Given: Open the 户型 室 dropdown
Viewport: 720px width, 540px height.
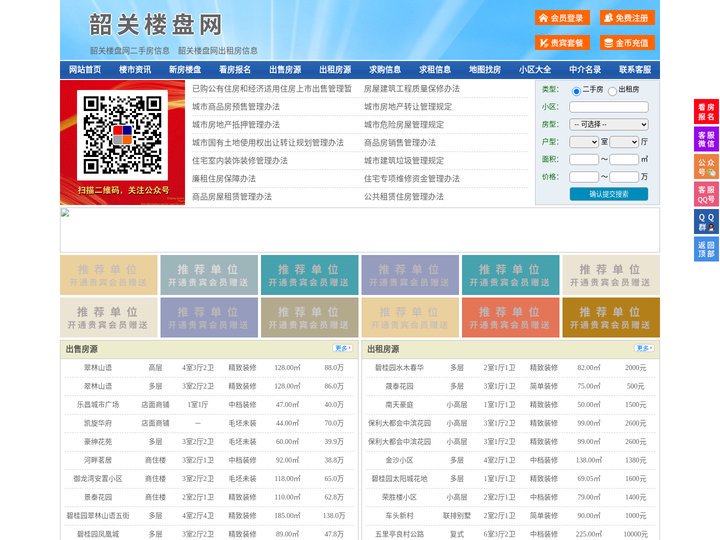Looking at the screenshot, I should click(584, 142).
